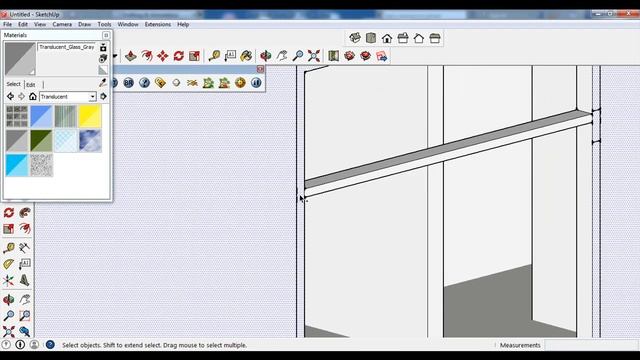Go forward in Materials browser

pyautogui.click(x=21, y=97)
